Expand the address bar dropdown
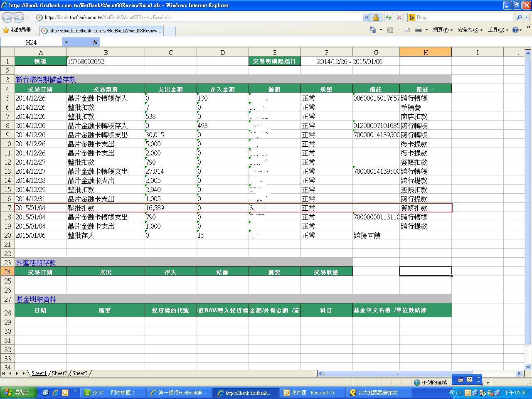The image size is (532, 399). (x=366, y=17)
